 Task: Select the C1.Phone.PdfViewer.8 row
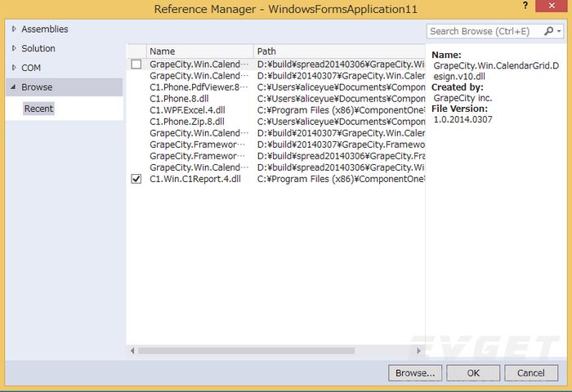[x=276, y=87]
